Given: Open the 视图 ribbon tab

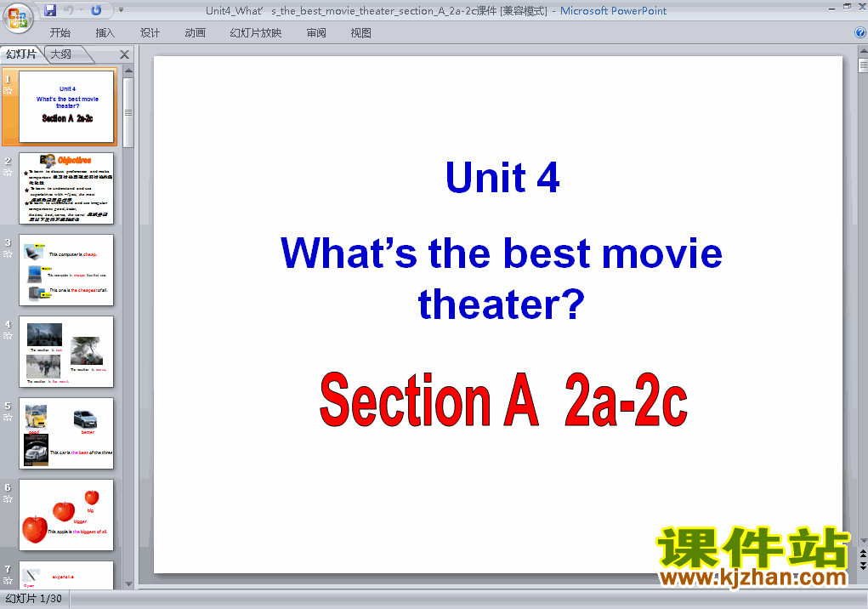Looking at the screenshot, I should tap(361, 33).
